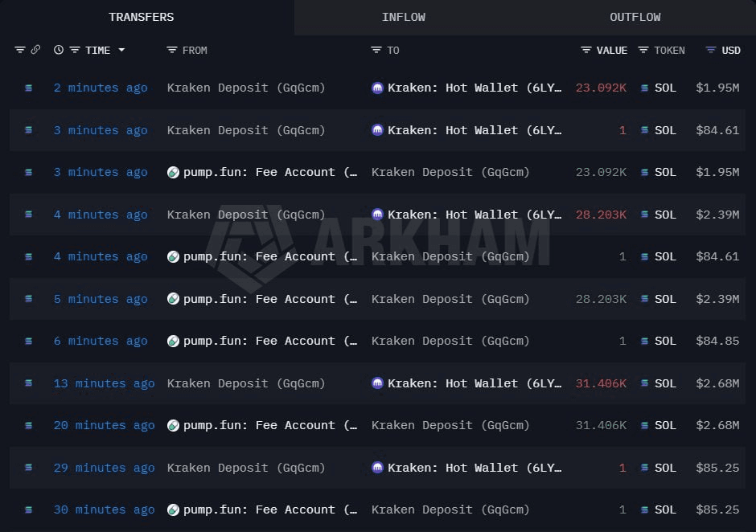This screenshot has height=532, width=756.
Task: Click Solana chain icon in 13 minutes ago row
Action: (28, 383)
